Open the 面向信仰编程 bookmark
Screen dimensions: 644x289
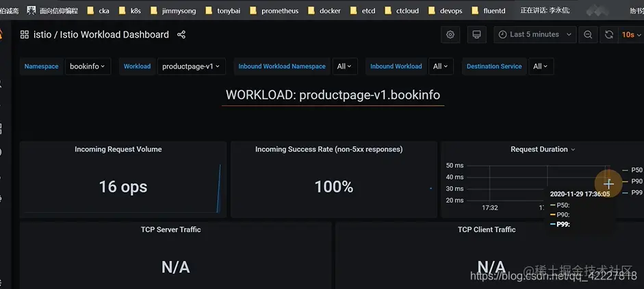52,11
